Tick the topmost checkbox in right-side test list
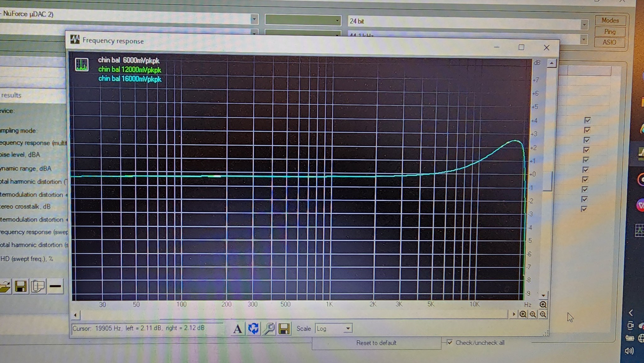Screen dimensions: 644x363 click(587, 120)
